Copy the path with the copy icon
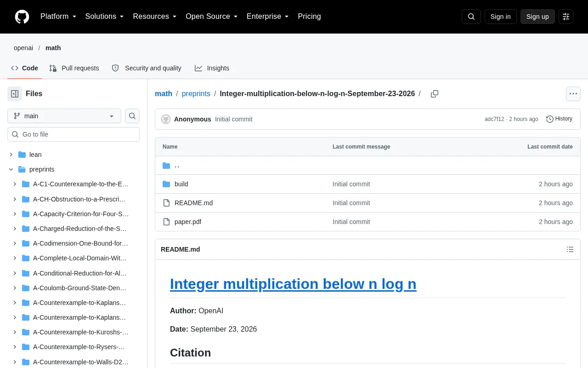The height and width of the screenshot is (368, 588). [435, 94]
